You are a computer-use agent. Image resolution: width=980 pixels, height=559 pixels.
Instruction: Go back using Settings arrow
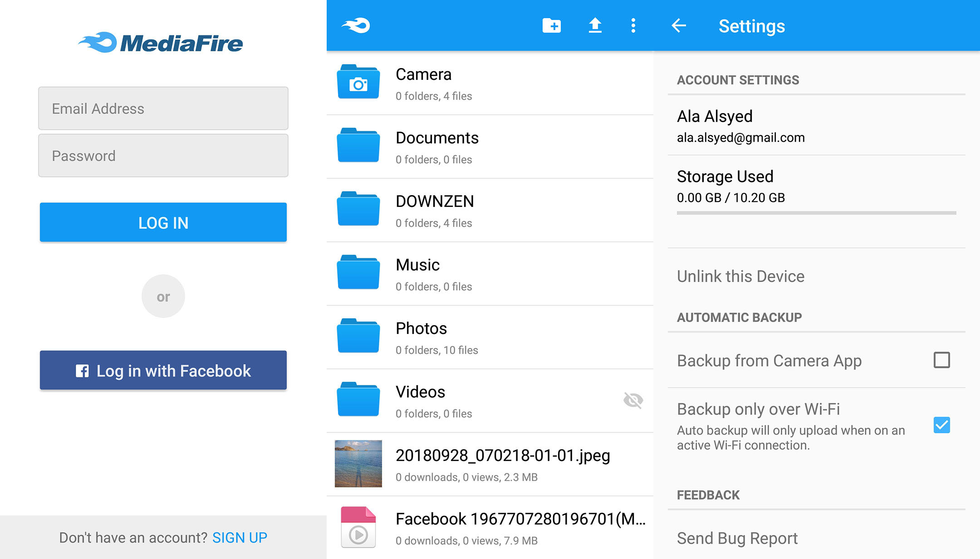679,25
